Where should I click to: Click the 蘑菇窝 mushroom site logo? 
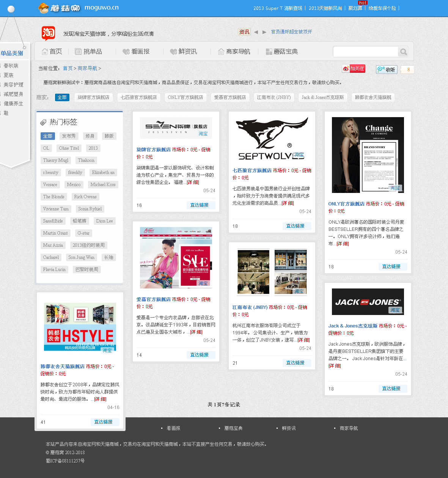point(60,8)
